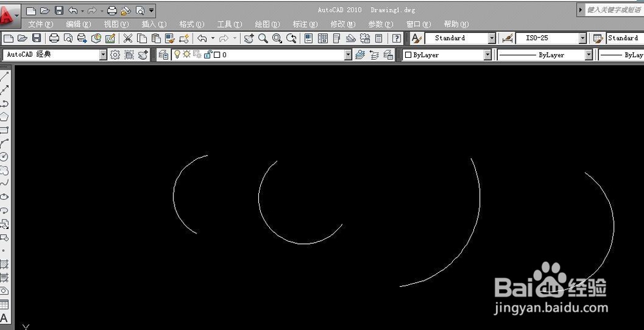This screenshot has width=644, height=330.
Task: Select the Ellipse draw tool
Action: click(x=4, y=197)
